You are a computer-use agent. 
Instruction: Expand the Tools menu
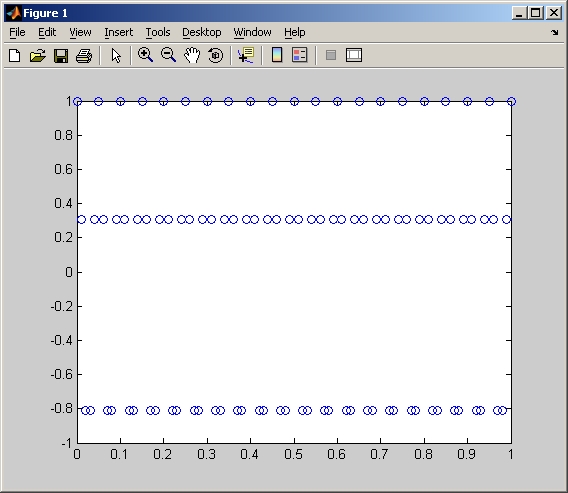pos(158,32)
